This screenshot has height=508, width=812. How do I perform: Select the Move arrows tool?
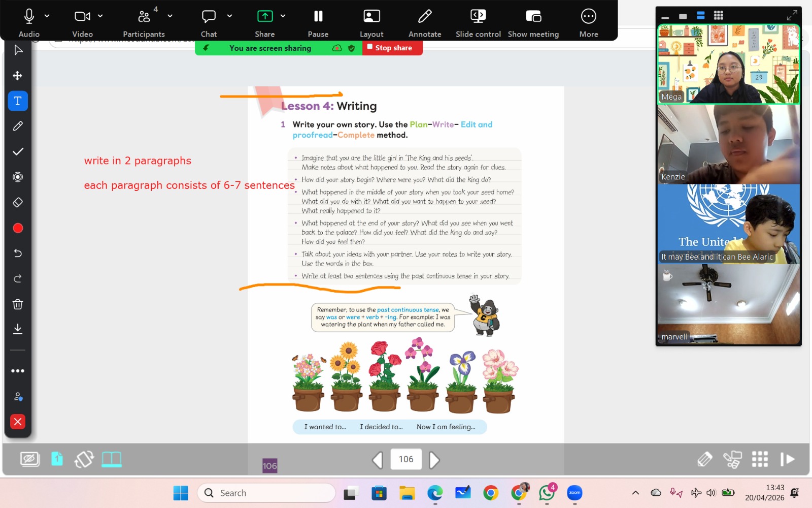coord(18,76)
